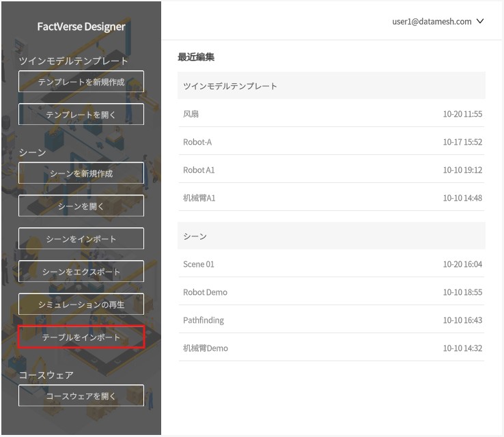Viewport: 504px width, 437px height.
Task: Click the chevron next to user email
Action: [480, 21]
